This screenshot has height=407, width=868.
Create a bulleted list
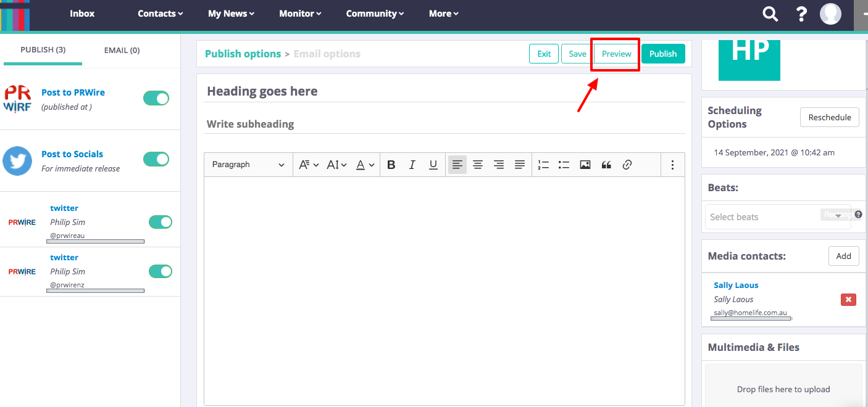point(564,165)
